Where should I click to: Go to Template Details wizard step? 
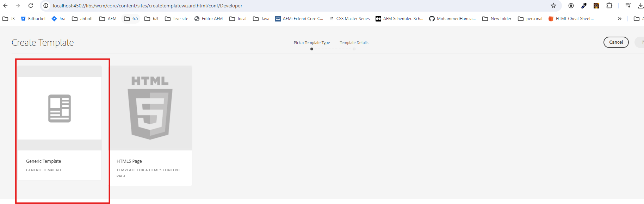click(354, 43)
